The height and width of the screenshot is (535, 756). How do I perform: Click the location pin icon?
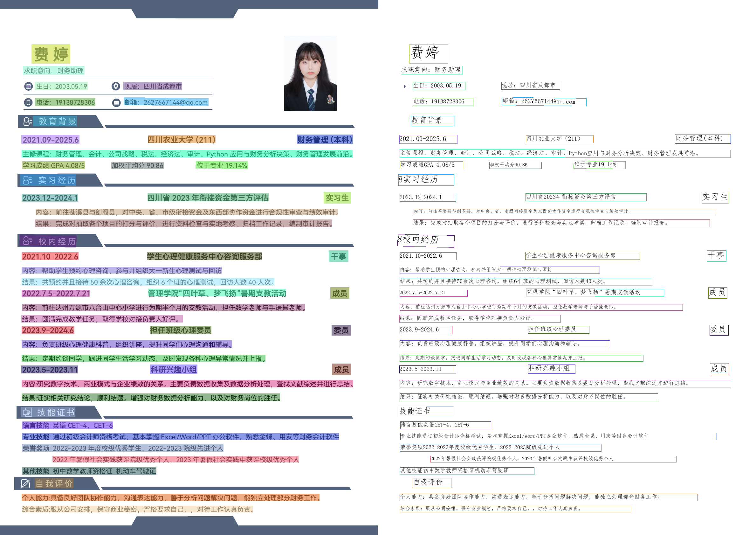(116, 86)
